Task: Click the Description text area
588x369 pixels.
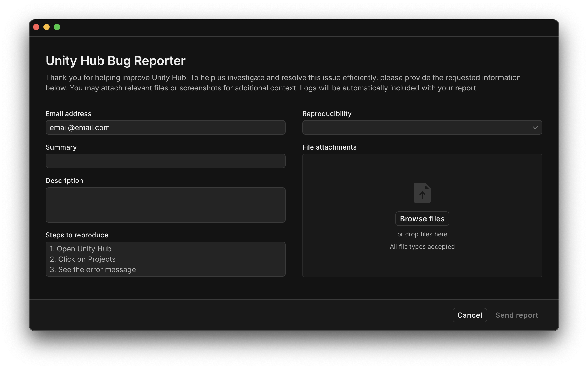Action: (165, 205)
